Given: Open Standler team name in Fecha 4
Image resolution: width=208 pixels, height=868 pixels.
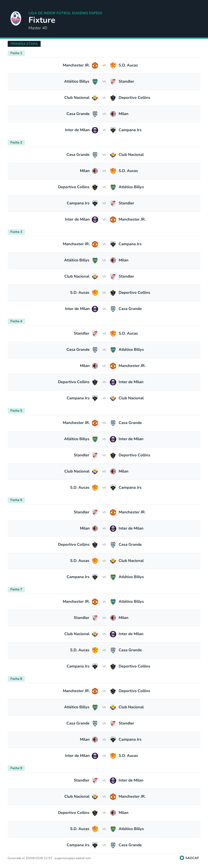Looking at the screenshot, I should coord(82,333).
